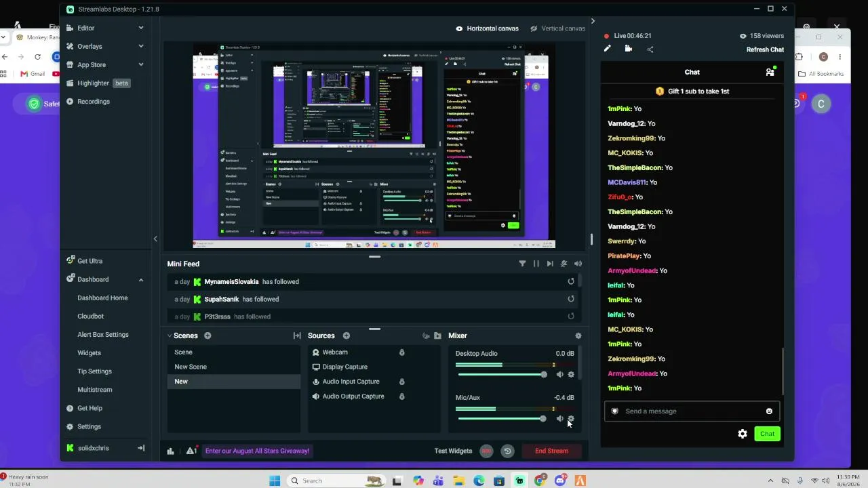Screen dimensions: 868x488
Task: Add a new scene with plus icon
Action: pyautogui.click(x=208, y=335)
